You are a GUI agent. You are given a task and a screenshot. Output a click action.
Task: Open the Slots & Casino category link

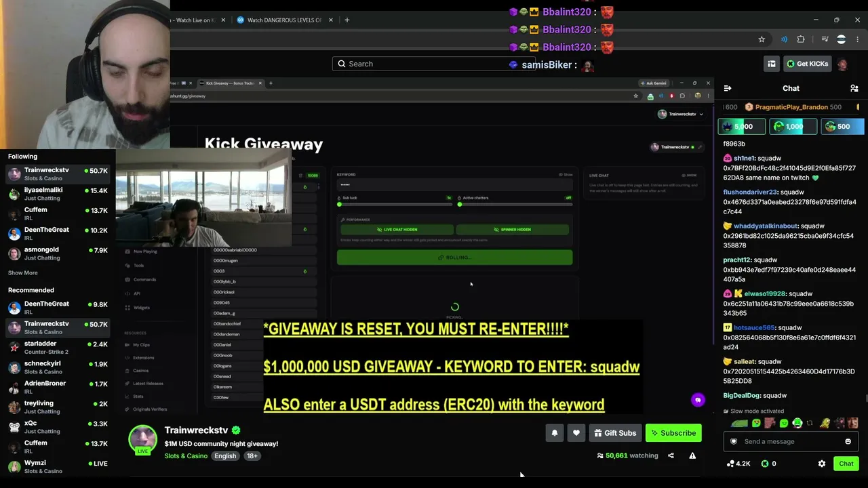click(x=186, y=456)
